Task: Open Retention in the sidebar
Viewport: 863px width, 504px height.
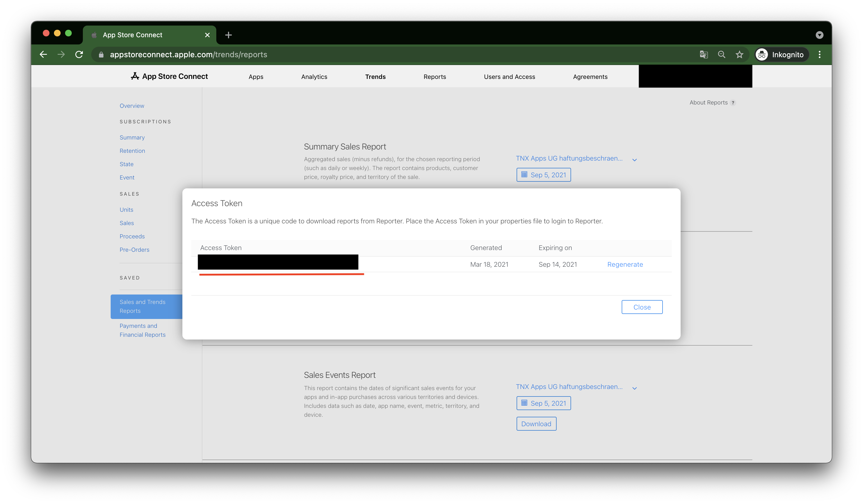Action: (132, 151)
